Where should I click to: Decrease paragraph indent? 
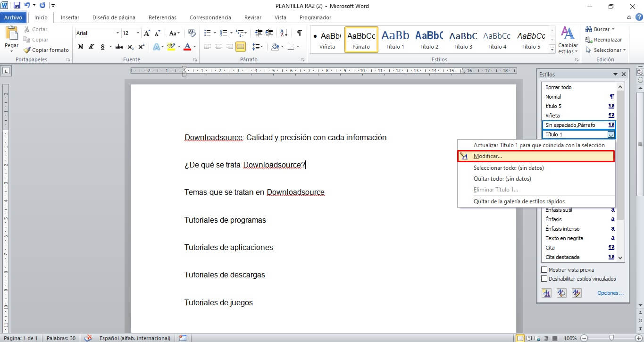pos(259,33)
